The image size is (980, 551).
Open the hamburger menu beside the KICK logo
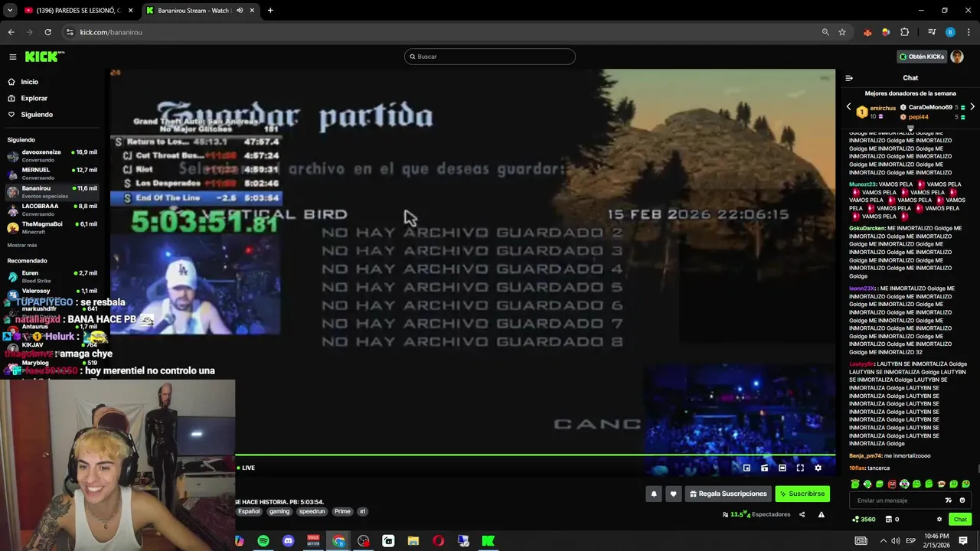point(12,57)
